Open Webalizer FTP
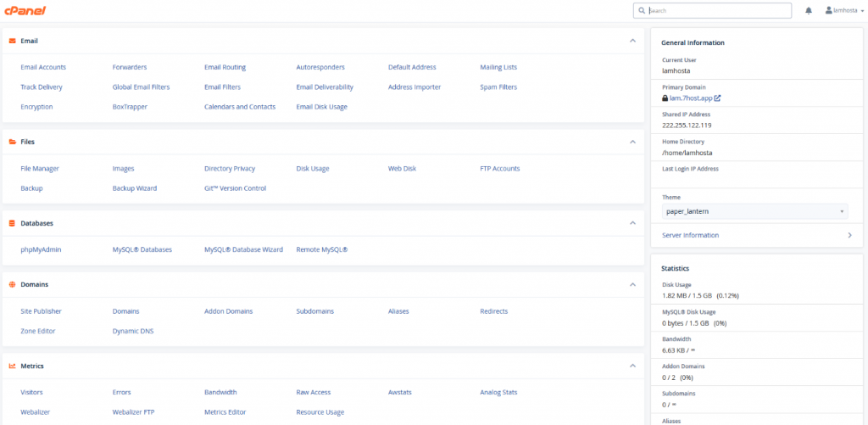Image resolution: width=868 pixels, height=425 pixels. click(x=133, y=412)
